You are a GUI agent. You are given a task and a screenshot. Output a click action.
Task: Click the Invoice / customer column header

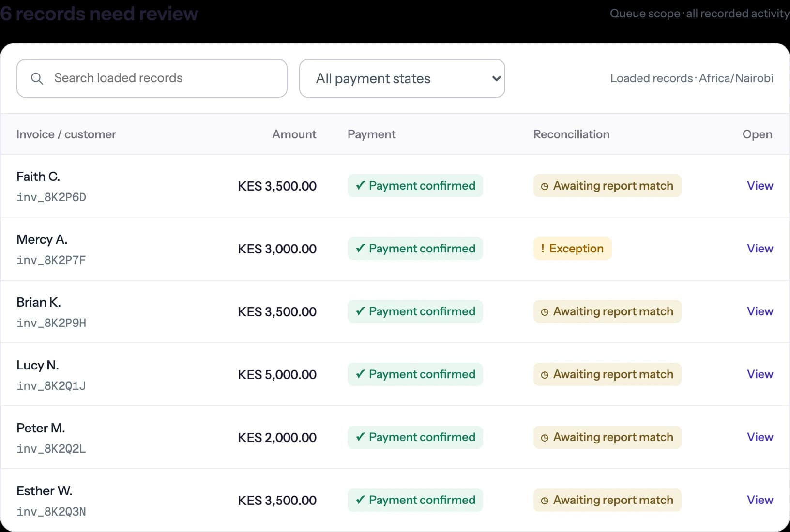[66, 134]
